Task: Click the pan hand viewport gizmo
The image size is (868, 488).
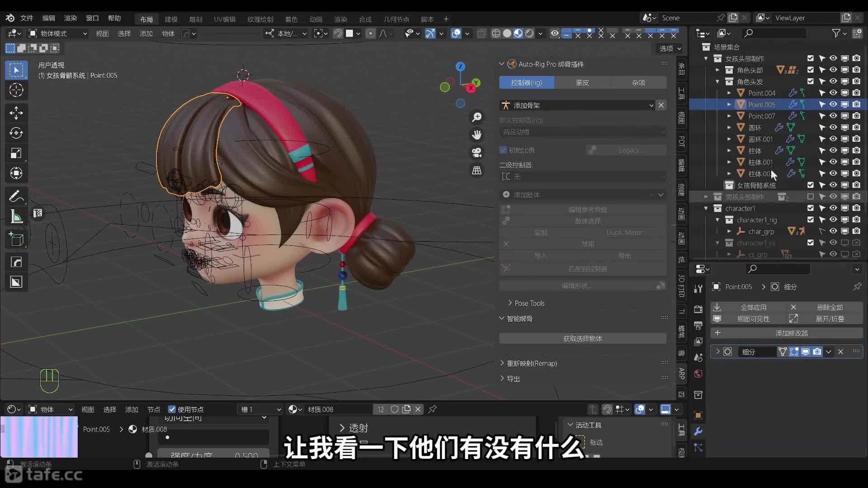Action: click(x=476, y=135)
